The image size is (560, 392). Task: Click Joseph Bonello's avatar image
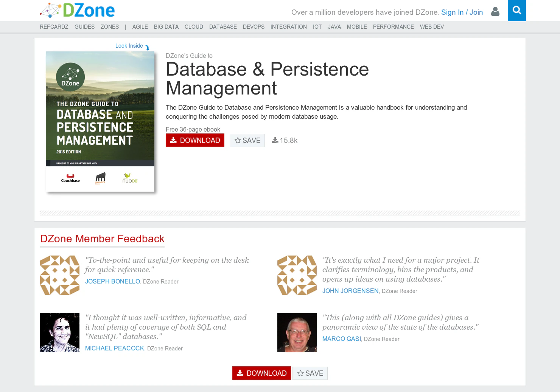[60, 275]
